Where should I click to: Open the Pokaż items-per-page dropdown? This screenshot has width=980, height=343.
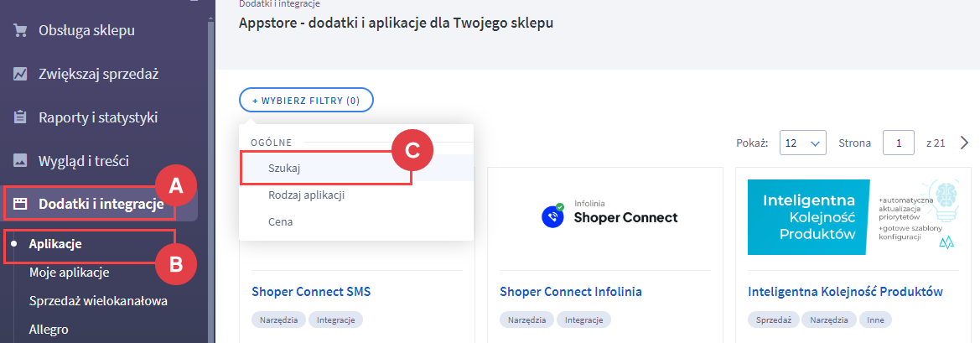803,143
